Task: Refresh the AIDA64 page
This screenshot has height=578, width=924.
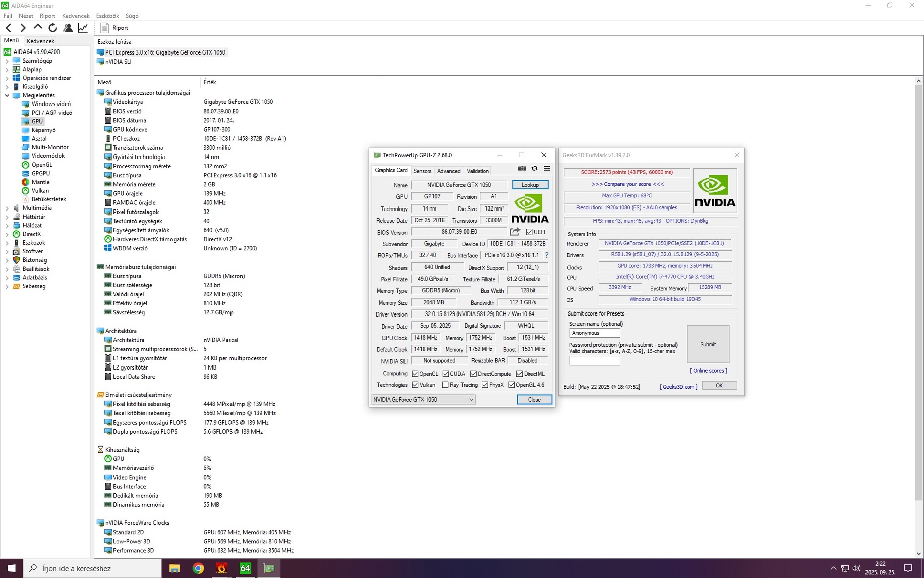Action: [x=53, y=28]
